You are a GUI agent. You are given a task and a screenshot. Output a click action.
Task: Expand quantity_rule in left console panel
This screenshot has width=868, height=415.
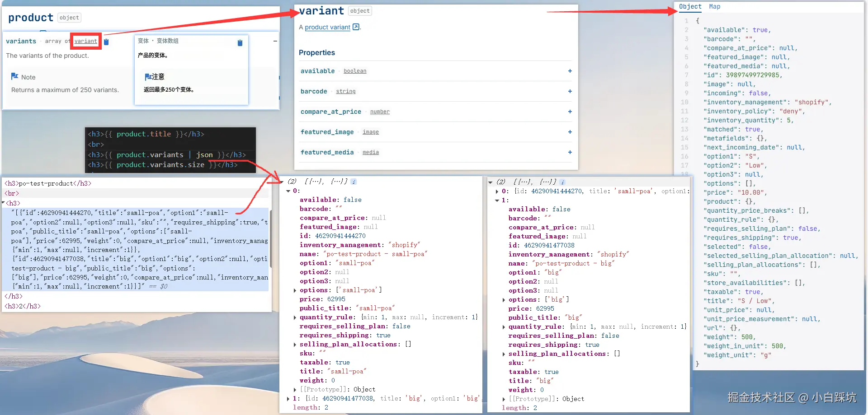[x=295, y=317]
